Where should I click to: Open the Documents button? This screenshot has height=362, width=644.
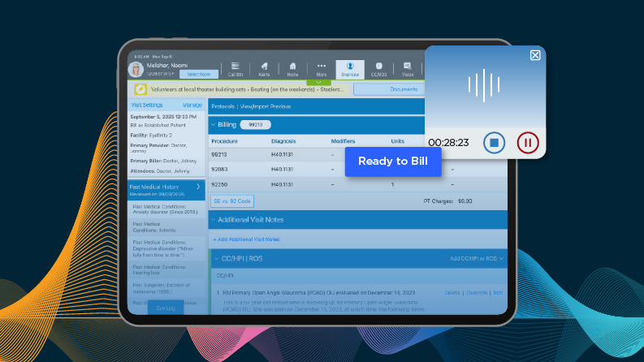click(389, 89)
